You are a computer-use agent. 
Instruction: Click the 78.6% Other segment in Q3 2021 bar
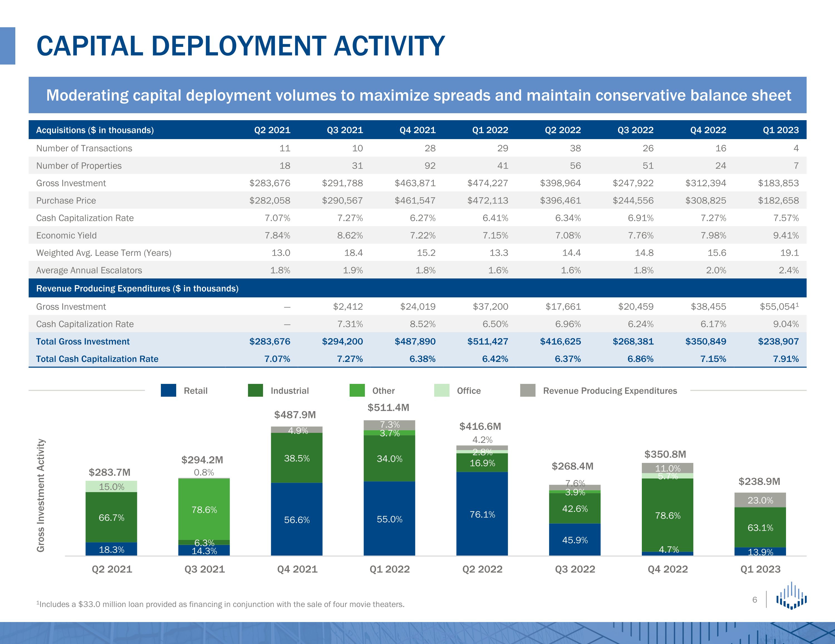pyautogui.click(x=204, y=509)
